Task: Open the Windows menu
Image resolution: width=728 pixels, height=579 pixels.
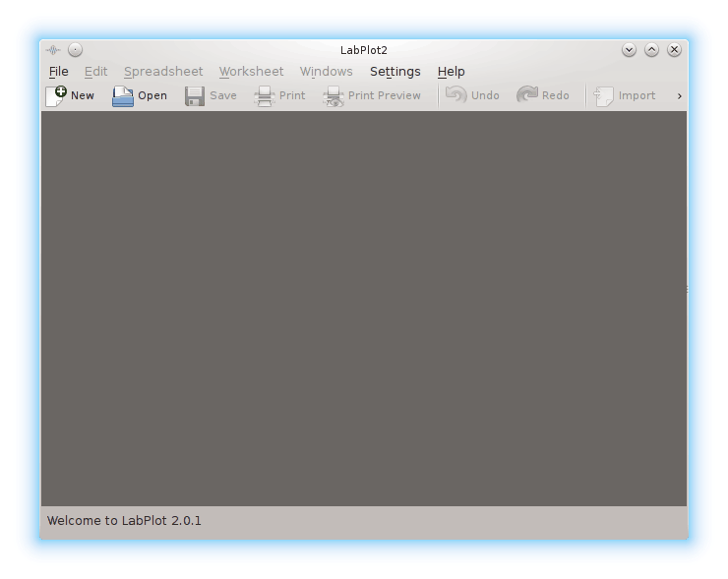Action: coord(326,72)
